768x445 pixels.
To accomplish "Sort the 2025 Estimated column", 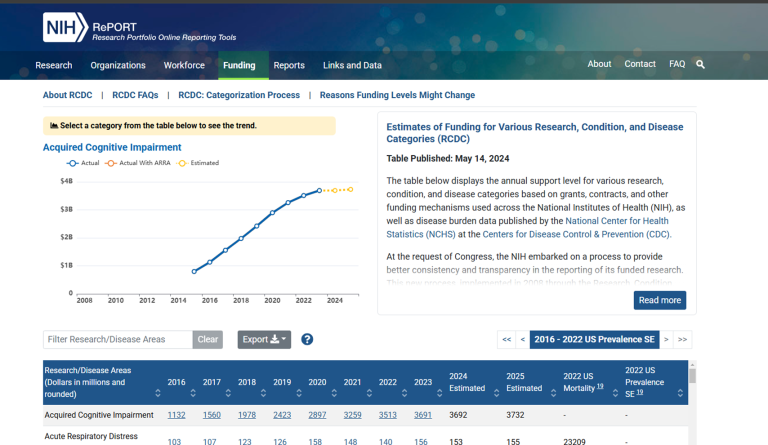I will coord(553,393).
